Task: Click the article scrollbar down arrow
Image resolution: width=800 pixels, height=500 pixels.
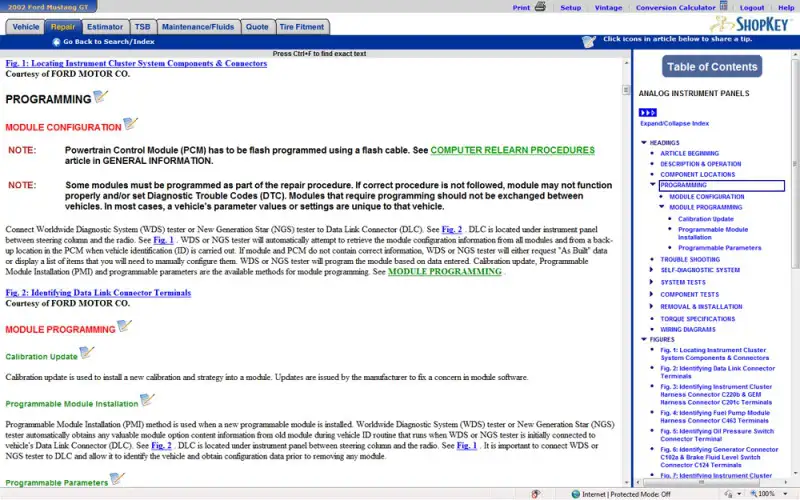Action: click(x=627, y=482)
